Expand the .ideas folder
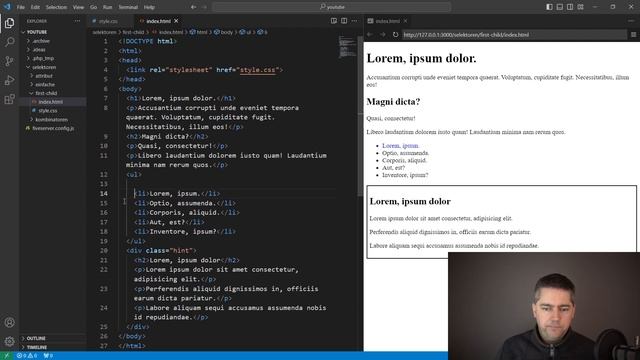640x360 pixels. [x=28, y=50]
